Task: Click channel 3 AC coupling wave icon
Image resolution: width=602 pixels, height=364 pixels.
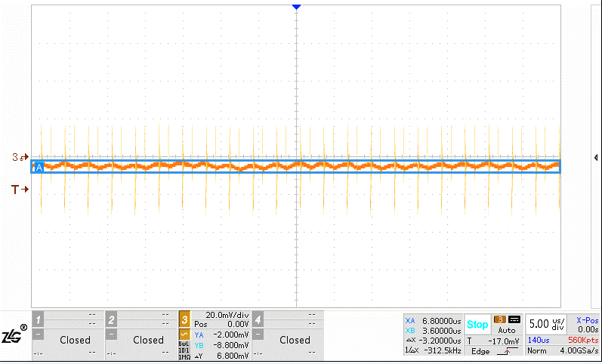Action: click(184, 335)
